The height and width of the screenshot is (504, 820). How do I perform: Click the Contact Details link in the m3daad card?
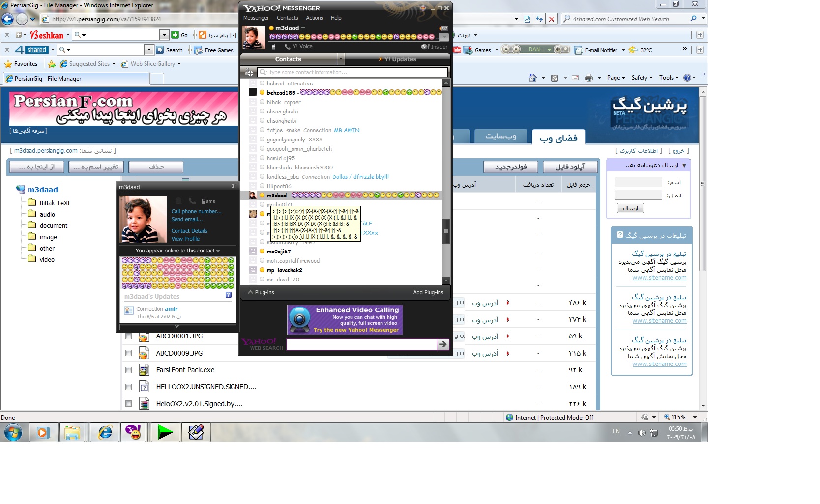click(189, 231)
